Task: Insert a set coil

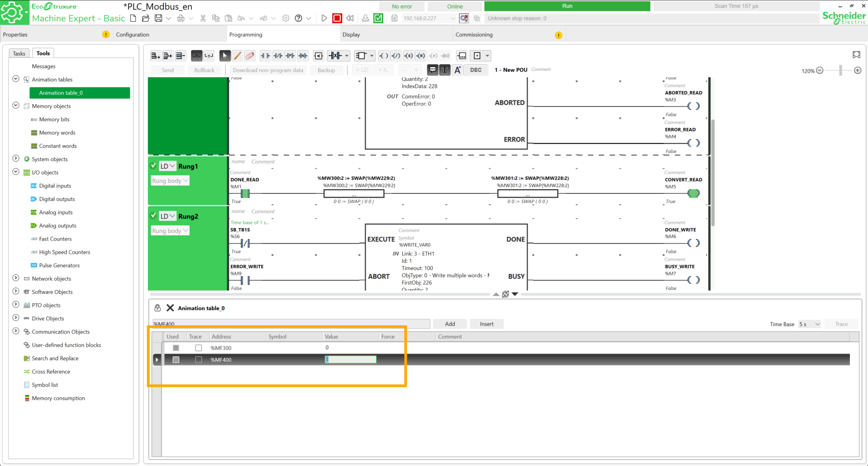Action: [x=408, y=56]
